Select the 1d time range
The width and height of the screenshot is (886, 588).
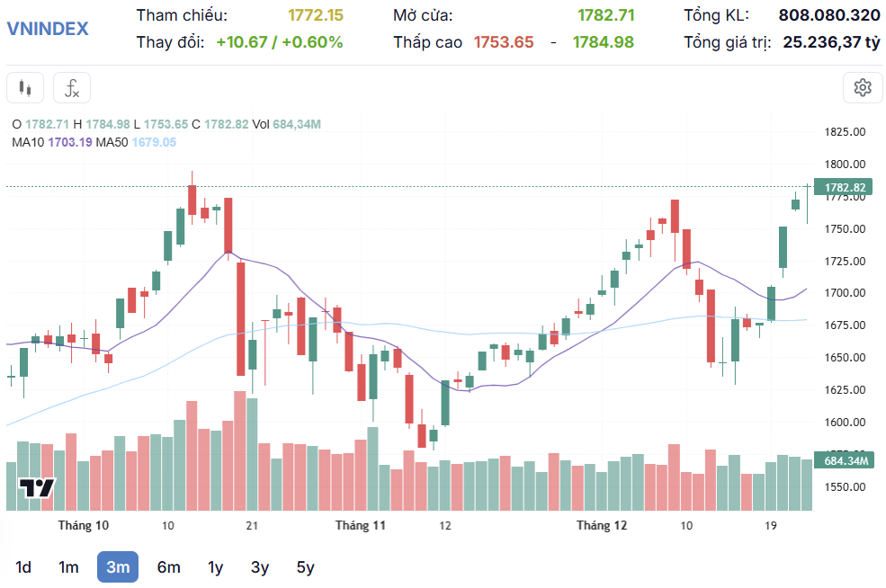pos(23,567)
